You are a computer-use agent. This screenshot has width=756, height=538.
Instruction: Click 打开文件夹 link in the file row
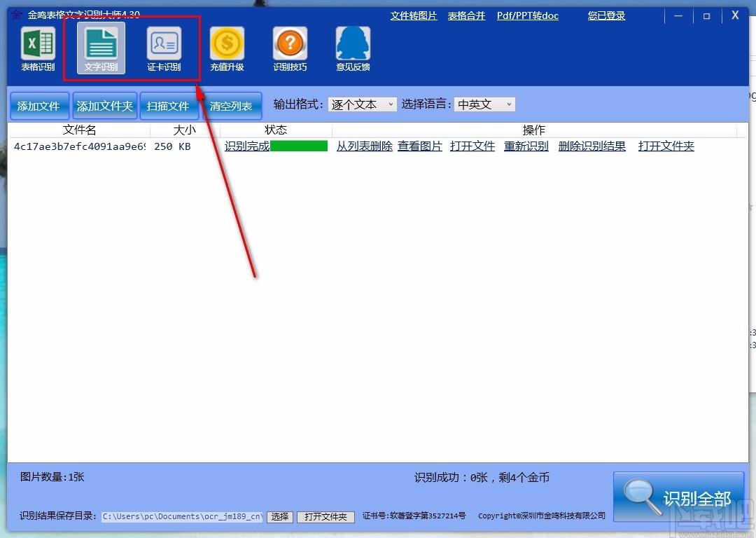[666, 146]
